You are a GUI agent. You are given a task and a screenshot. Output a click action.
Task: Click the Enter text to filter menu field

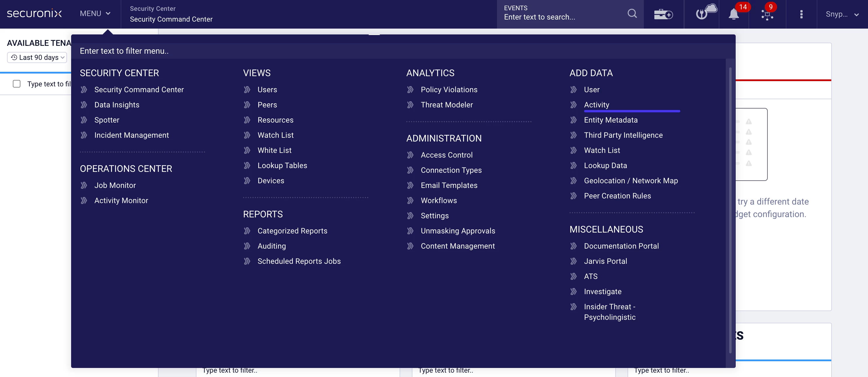point(403,51)
